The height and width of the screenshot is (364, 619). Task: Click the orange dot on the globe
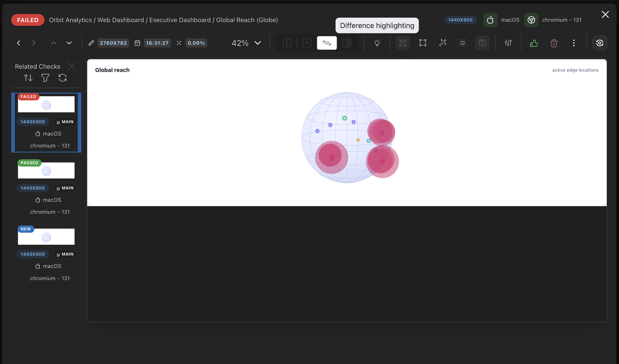[x=358, y=140]
